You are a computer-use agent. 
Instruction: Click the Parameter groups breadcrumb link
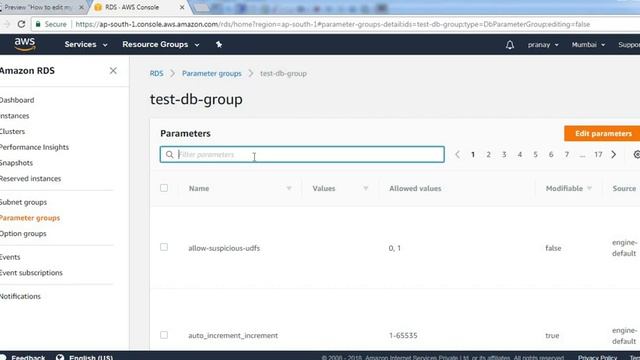(x=212, y=73)
